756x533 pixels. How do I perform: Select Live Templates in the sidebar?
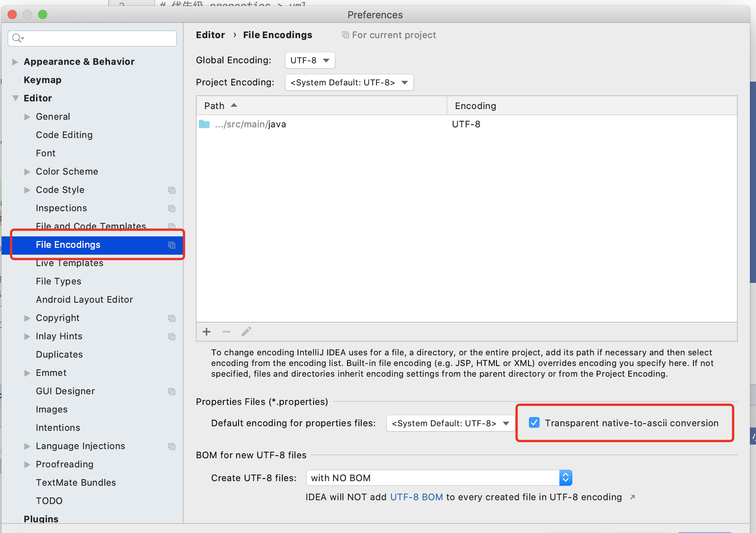tap(70, 263)
